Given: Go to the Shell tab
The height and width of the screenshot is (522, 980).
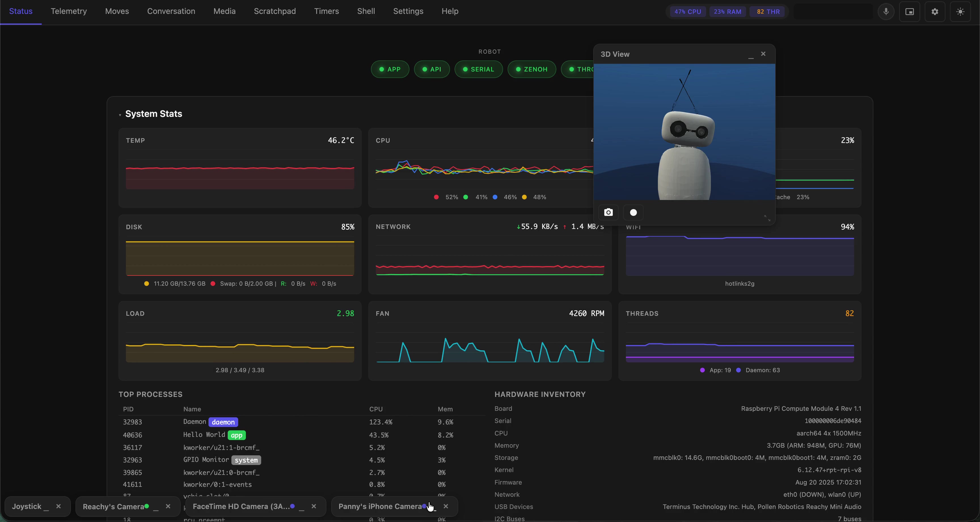Looking at the screenshot, I should pos(366,11).
